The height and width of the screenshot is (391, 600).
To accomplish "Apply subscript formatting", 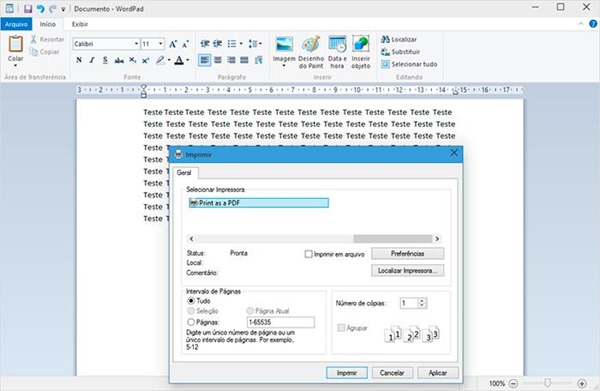I will click(x=132, y=60).
